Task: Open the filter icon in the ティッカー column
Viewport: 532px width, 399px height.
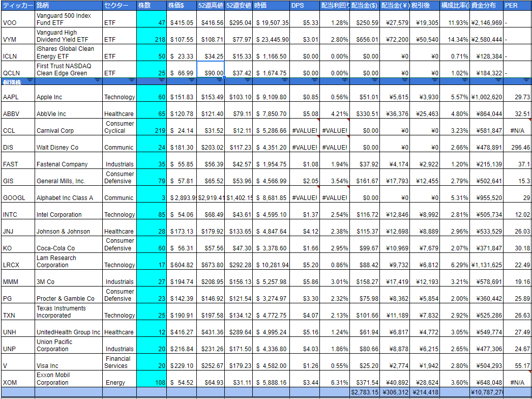Action: click(x=31, y=80)
